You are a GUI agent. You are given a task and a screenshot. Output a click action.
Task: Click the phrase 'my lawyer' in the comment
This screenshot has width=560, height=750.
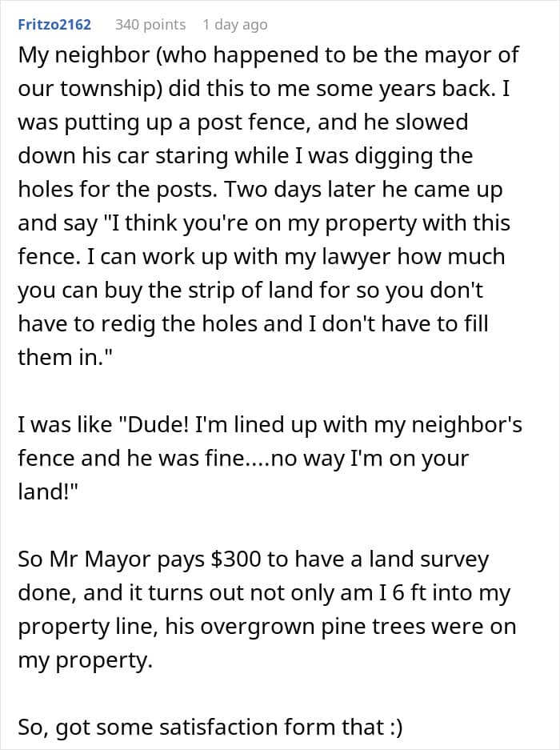coord(325,257)
